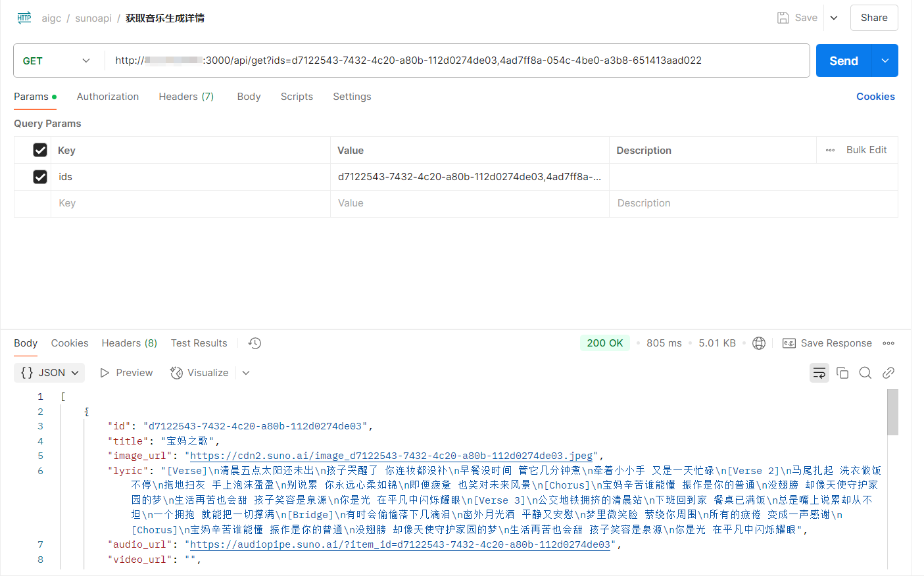The height and width of the screenshot is (576, 924).
Task: Copy the response body using copy icon
Action: pyautogui.click(x=842, y=373)
